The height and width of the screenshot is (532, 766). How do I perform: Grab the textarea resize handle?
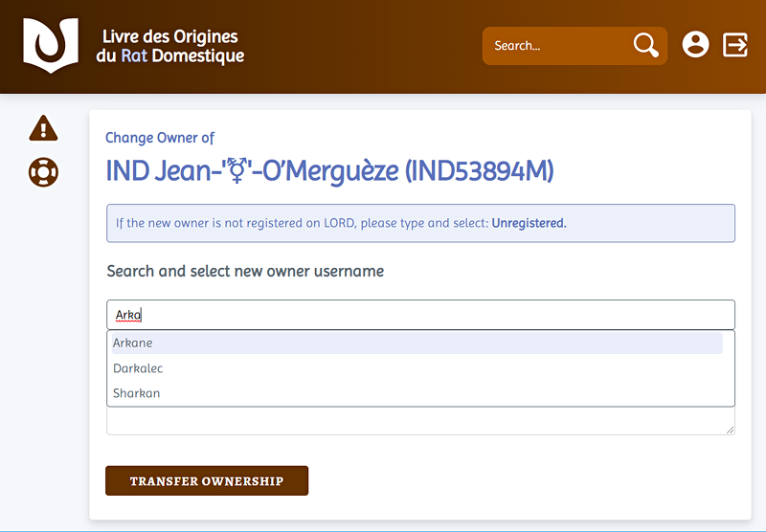pos(731,431)
